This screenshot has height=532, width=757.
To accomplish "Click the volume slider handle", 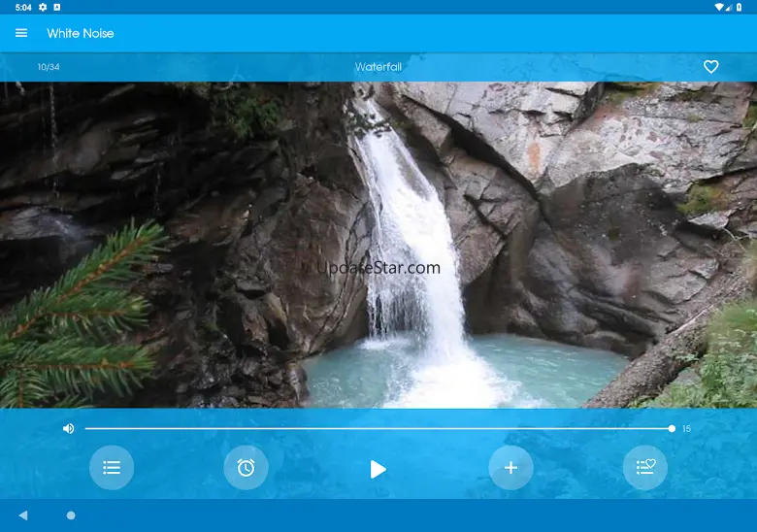I will 672,428.
